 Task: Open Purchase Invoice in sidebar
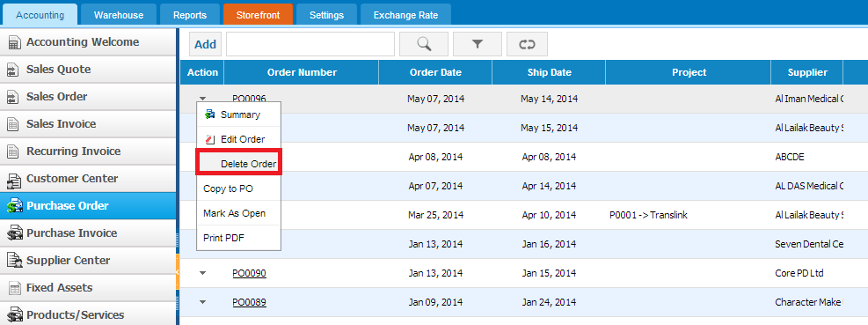pos(88,233)
